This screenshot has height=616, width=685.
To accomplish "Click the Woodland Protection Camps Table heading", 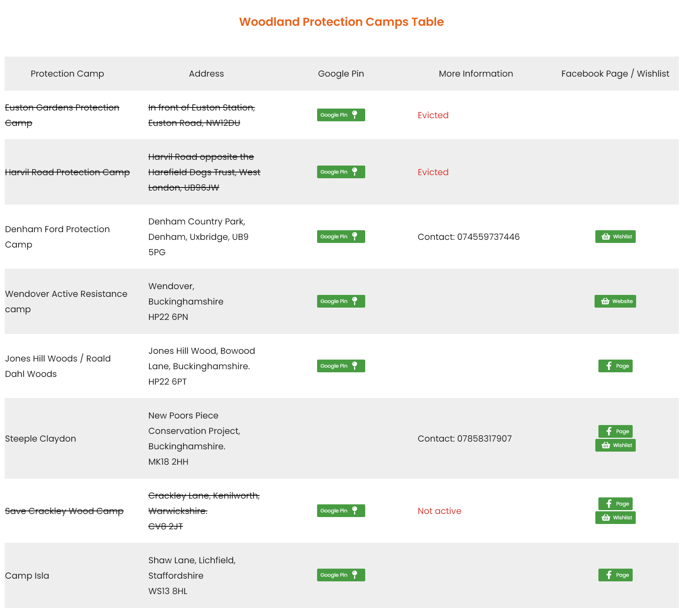I will [341, 22].
